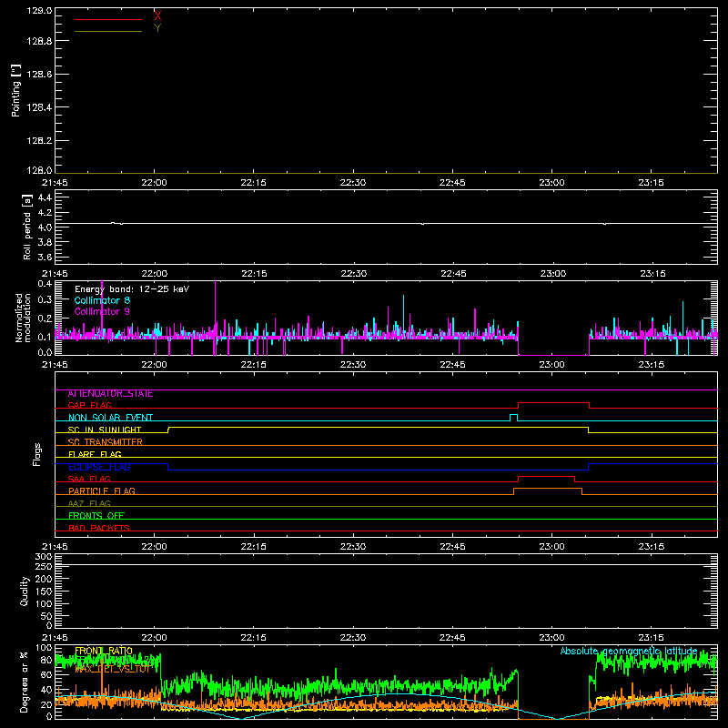The image size is (728, 728).
Task: Click the FRONTS_OFF flag label
Action: click(x=96, y=516)
